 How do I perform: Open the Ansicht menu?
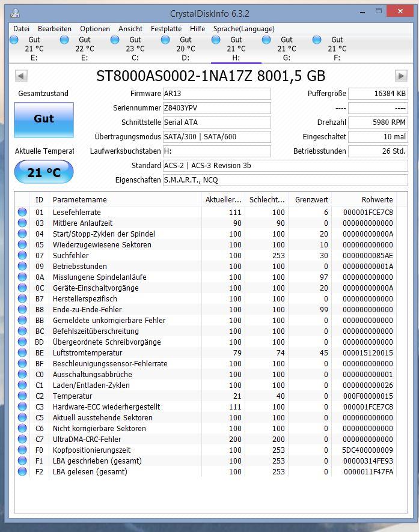point(130,29)
